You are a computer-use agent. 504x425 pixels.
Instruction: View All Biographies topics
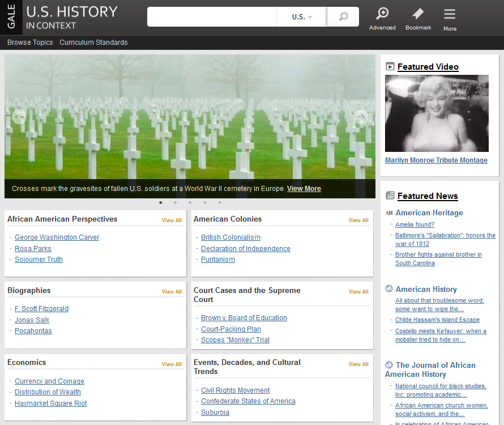172,292
